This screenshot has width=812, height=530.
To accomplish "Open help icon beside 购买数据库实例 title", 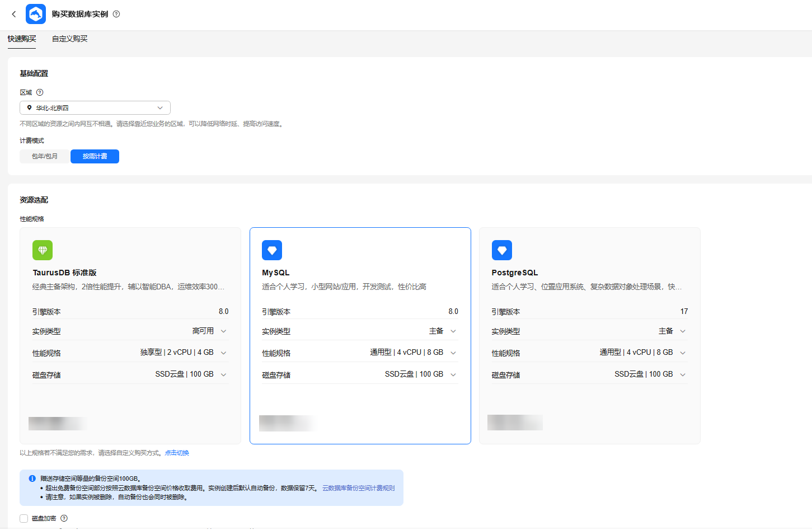I will 116,14.
